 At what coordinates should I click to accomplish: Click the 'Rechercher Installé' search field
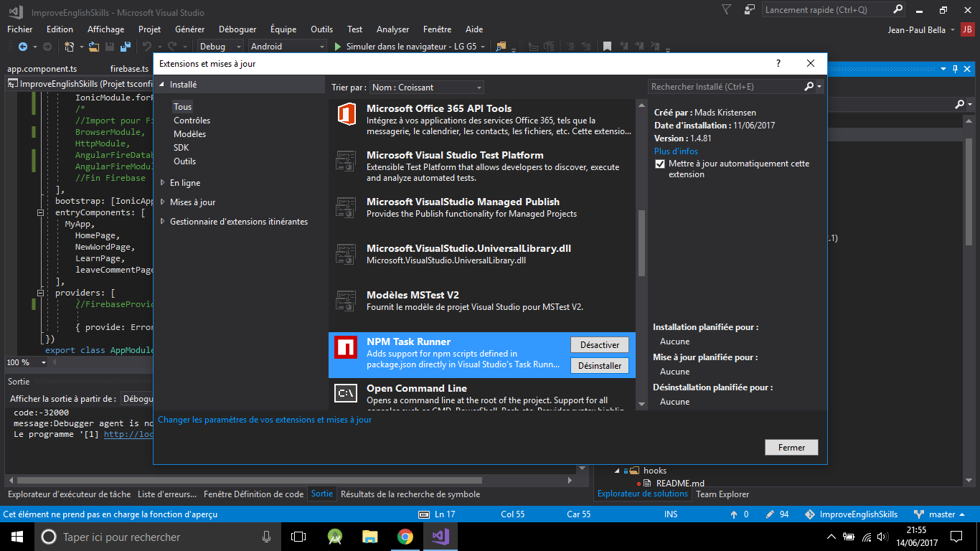(x=725, y=87)
